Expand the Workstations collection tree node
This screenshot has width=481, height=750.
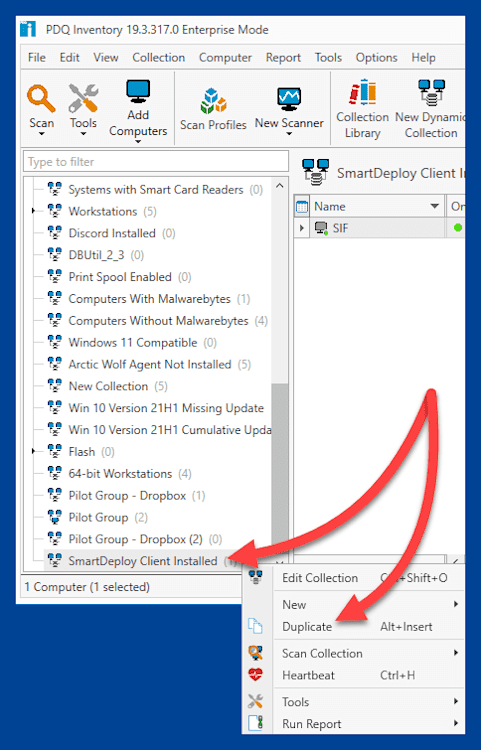click(x=33, y=211)
